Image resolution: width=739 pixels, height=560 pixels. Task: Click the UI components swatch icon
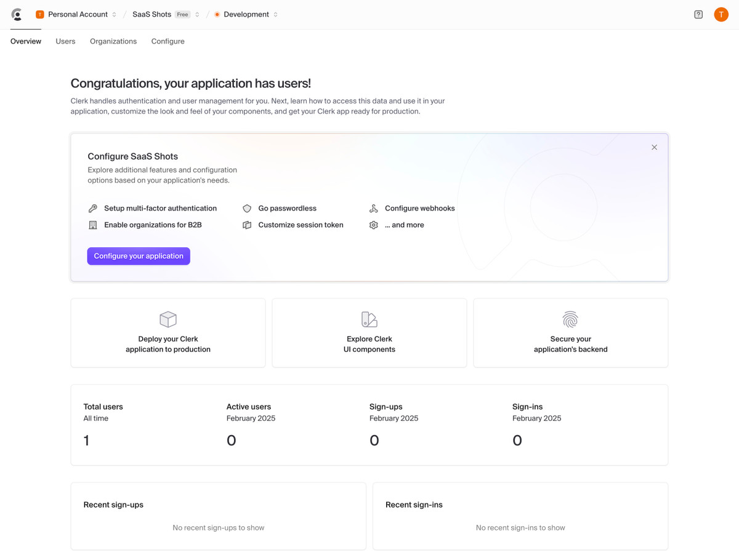point(369,319)
